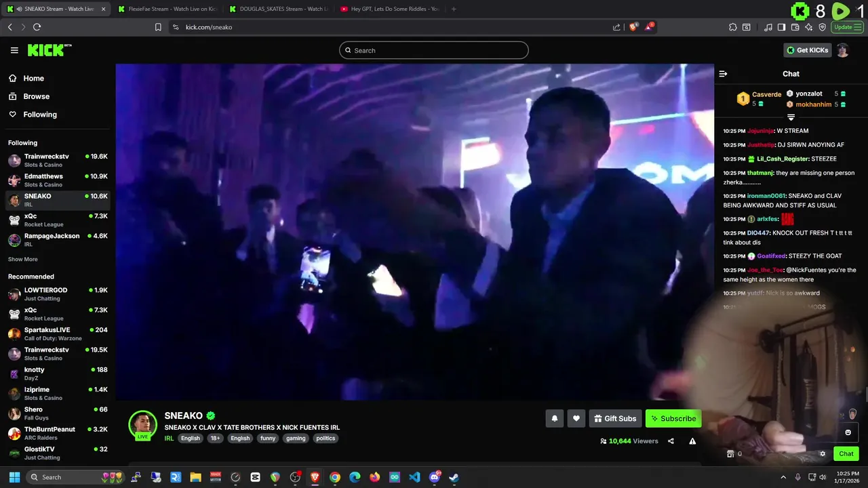This screenshot has height=488, width=868.
Task: Open Steam from the taskbar
Action: coord(454,477)
